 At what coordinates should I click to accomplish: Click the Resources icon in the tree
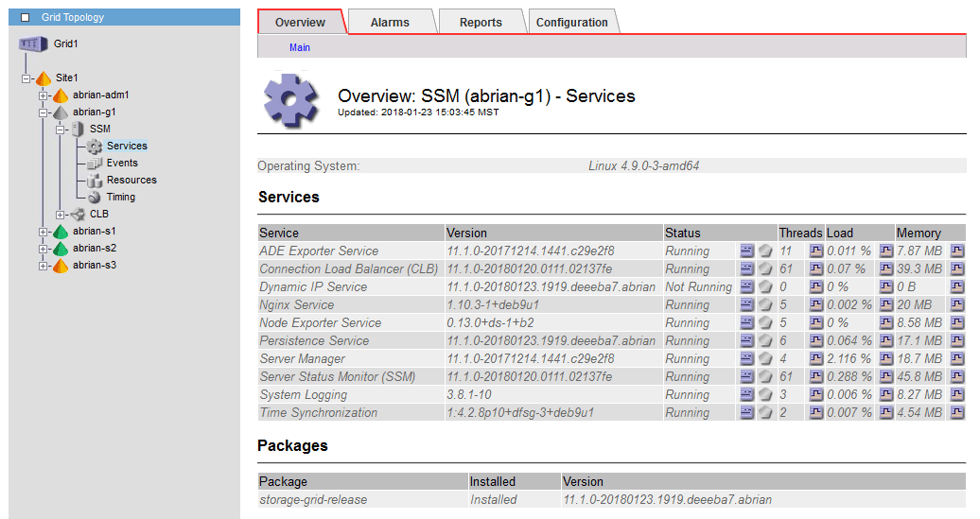coord(94,181)
